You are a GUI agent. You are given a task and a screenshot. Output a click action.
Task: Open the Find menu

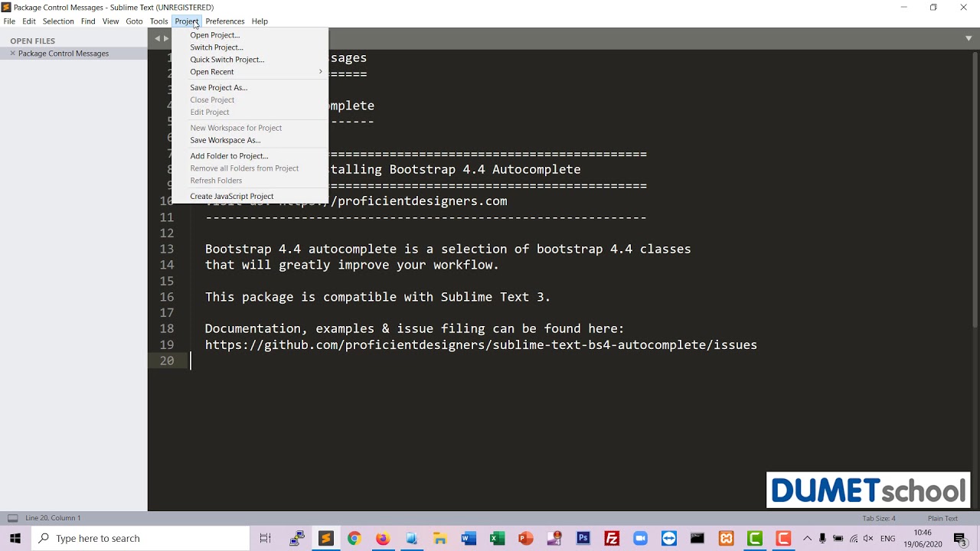88,21
